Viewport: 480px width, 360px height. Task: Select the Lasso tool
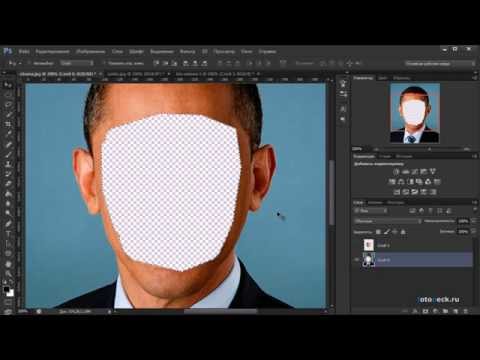click(x=8, y=105)
